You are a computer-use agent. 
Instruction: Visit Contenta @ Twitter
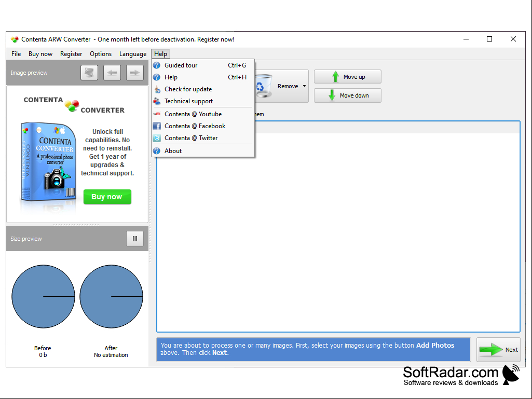203,137
